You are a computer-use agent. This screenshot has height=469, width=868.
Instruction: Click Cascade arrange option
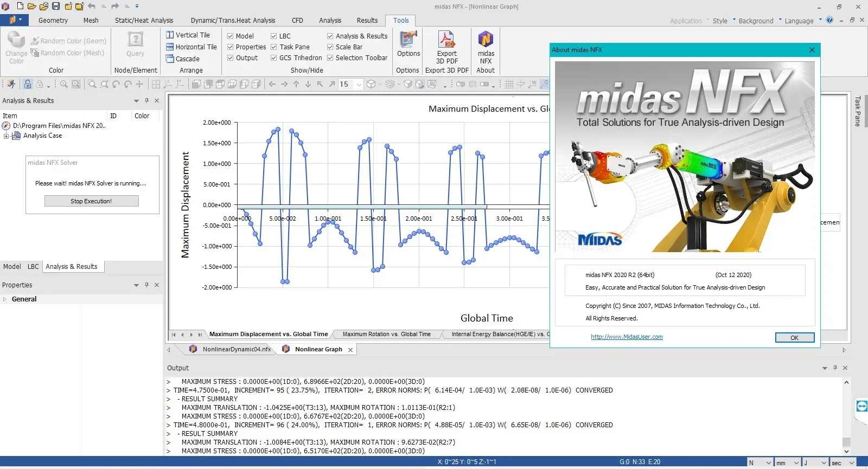pyautogui.click(x=183, y=59)
